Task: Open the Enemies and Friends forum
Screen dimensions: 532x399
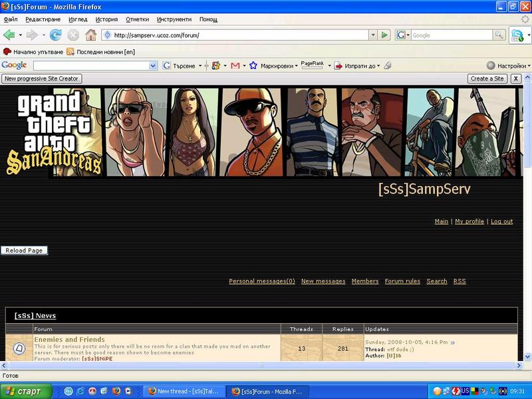Action: [70, 339]
